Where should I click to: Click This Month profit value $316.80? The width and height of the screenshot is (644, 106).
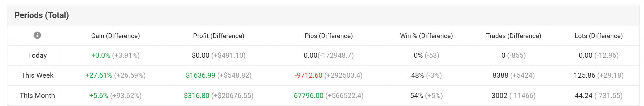click(x=196, y=96)
